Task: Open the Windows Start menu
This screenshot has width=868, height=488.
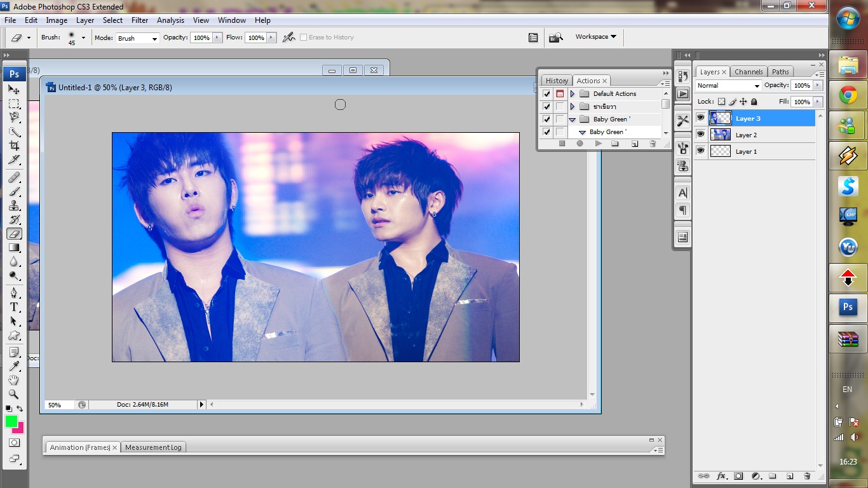Action: tap(848, 18)
